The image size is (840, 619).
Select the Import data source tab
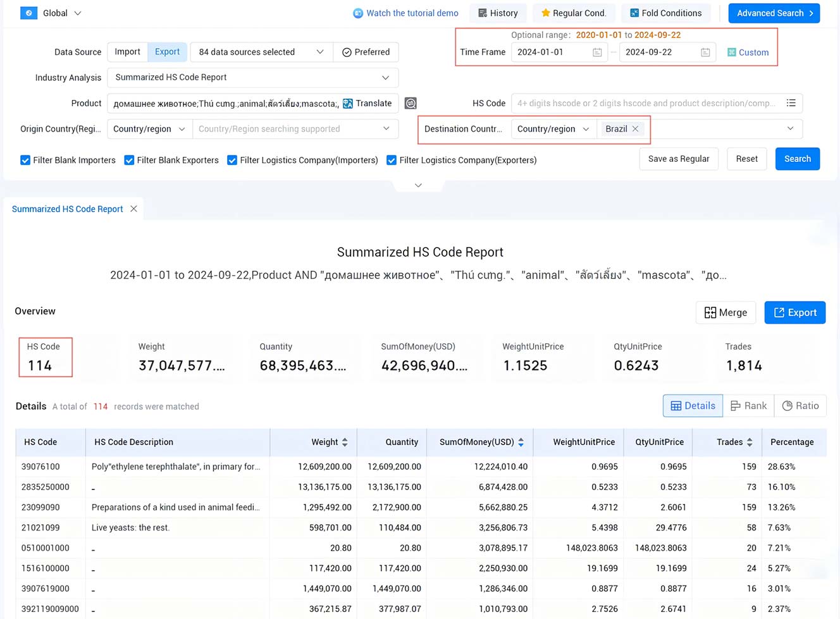127,52
